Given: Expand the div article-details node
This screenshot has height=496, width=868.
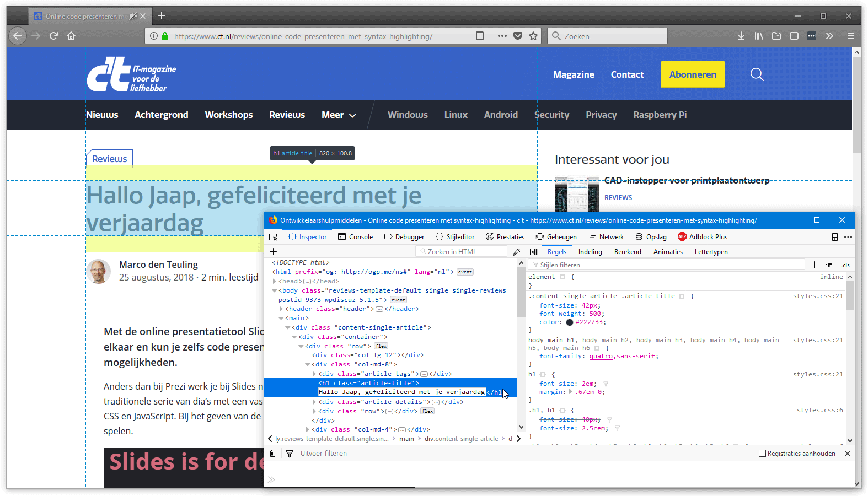Looking at the screenshot, I should (x=314, y=402).
